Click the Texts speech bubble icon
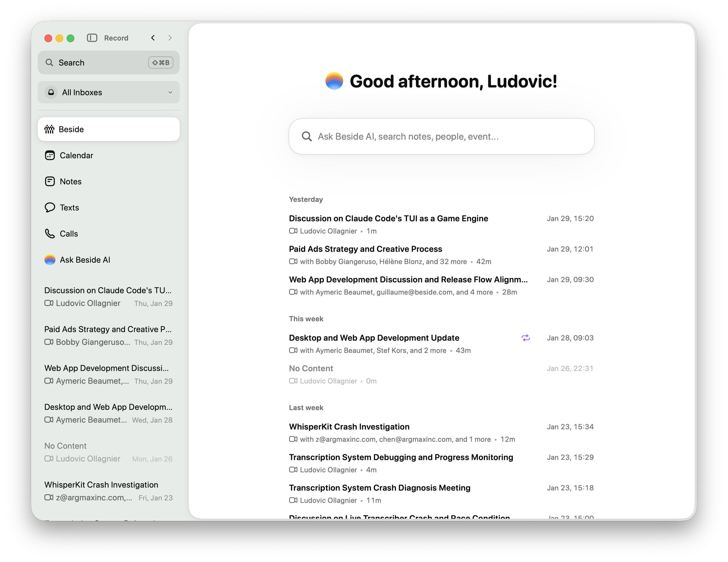Image resolution: width=728 pixels, height=562 pixels. tap(50, 207)
